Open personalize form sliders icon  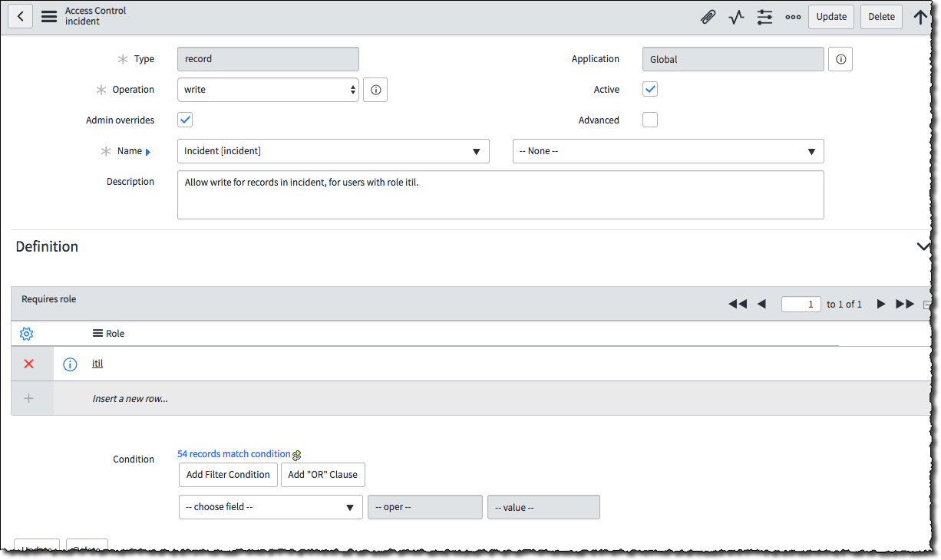(764, 17)
